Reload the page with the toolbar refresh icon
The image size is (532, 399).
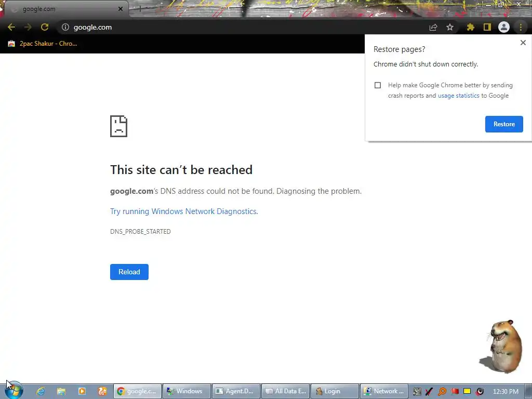45,27
